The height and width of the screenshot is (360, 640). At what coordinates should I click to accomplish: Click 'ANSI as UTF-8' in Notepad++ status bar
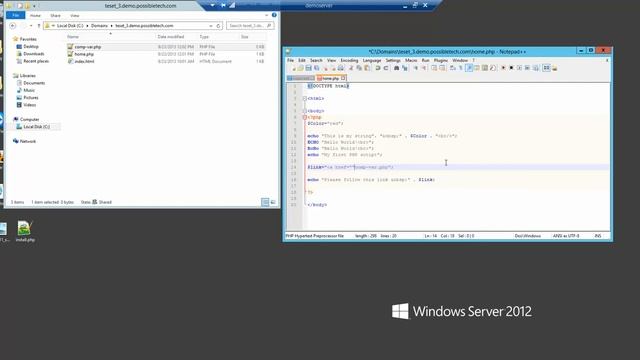(566, 236)
